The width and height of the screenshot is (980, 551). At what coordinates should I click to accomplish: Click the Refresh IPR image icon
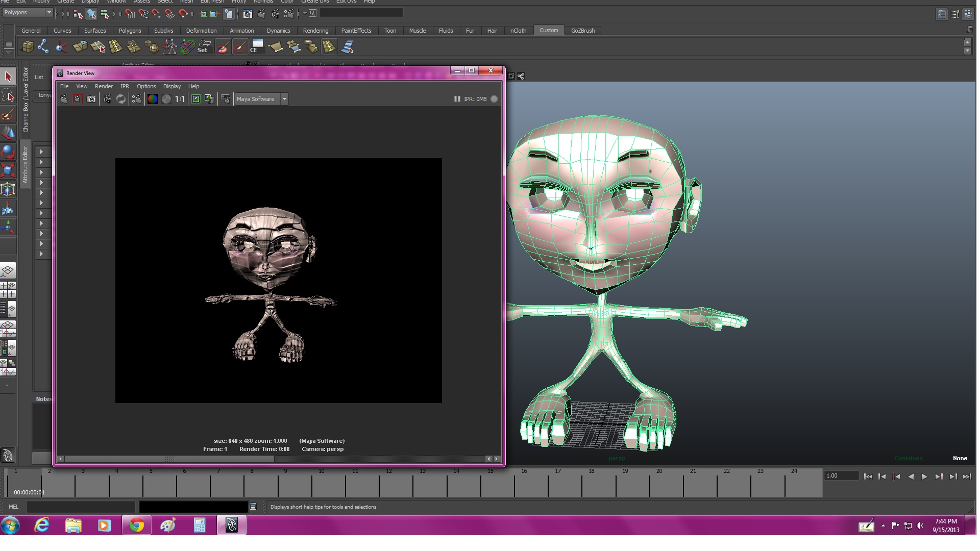click(121, 99)
